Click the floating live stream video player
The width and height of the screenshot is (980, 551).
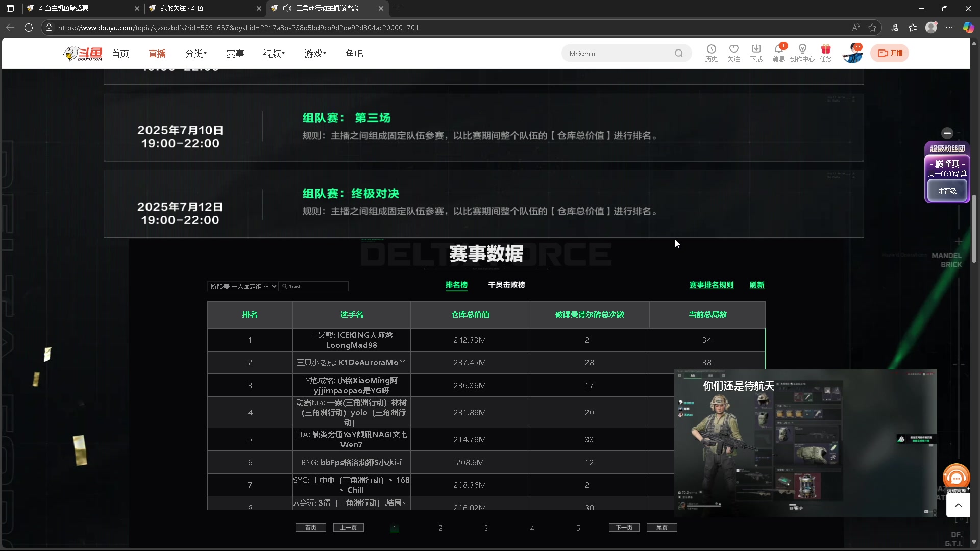click(805, 443)
